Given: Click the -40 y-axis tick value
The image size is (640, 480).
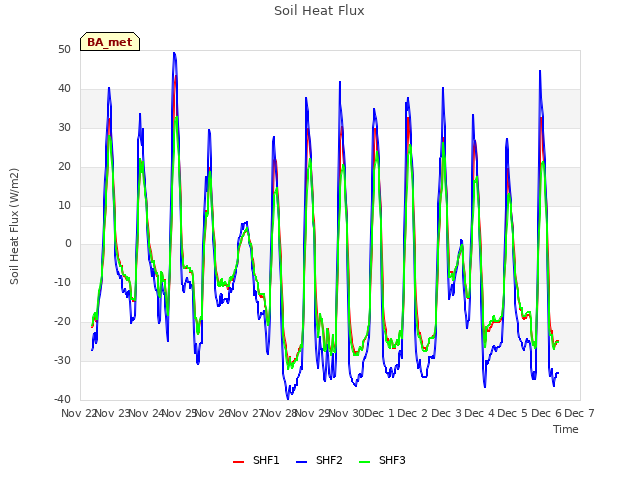Looking at the screenshot, I should tap(63, 399).
